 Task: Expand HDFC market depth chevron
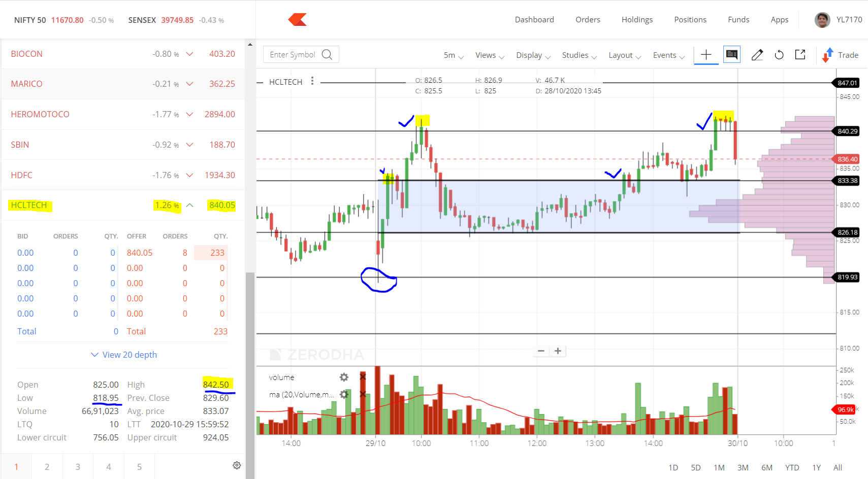pos(189,175)
